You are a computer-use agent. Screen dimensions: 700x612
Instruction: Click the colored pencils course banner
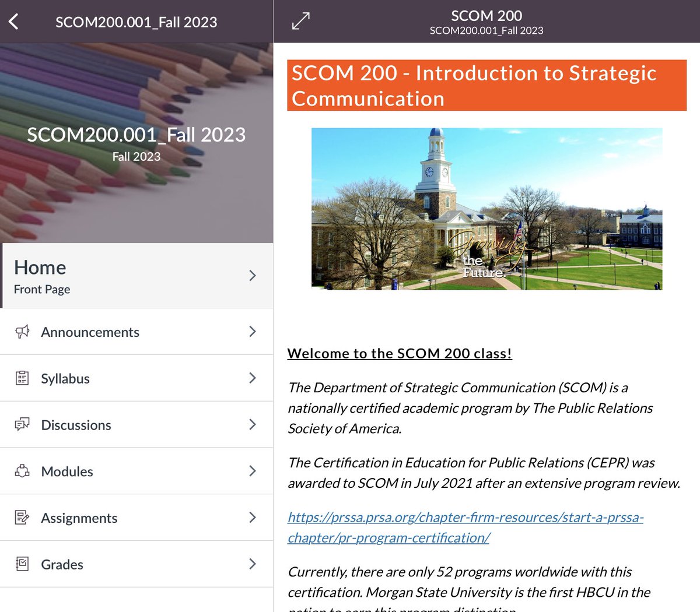(x=136, y=143)
